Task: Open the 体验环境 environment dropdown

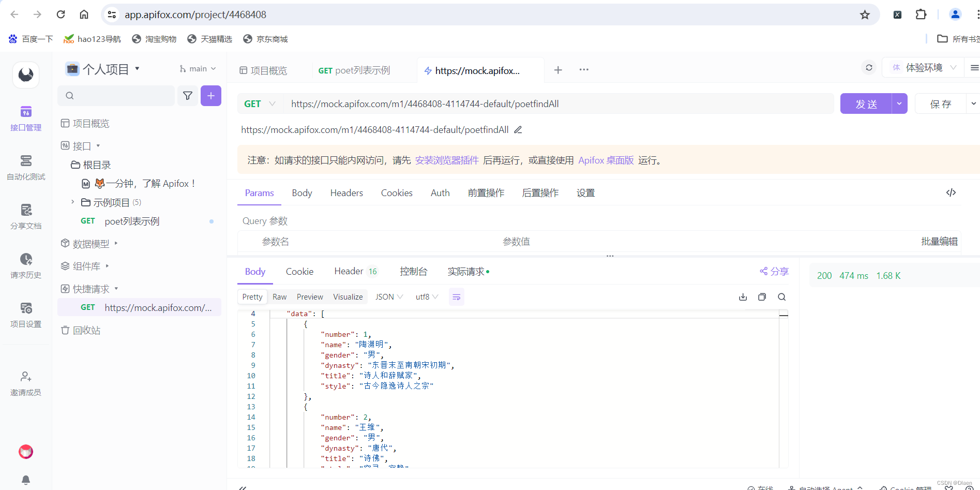Action: [x=924, y=68]
